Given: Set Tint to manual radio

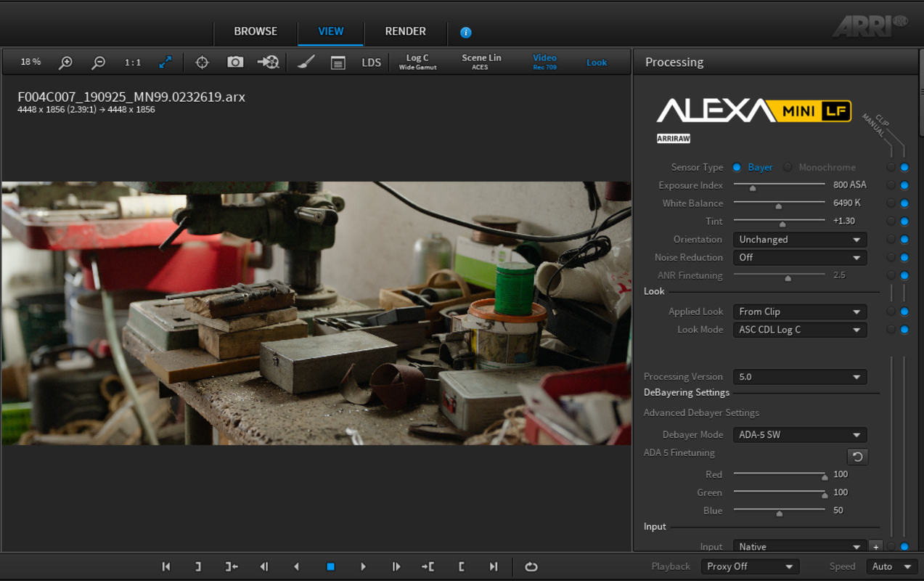Looking at the screenshot, I should tap(891, 221).
